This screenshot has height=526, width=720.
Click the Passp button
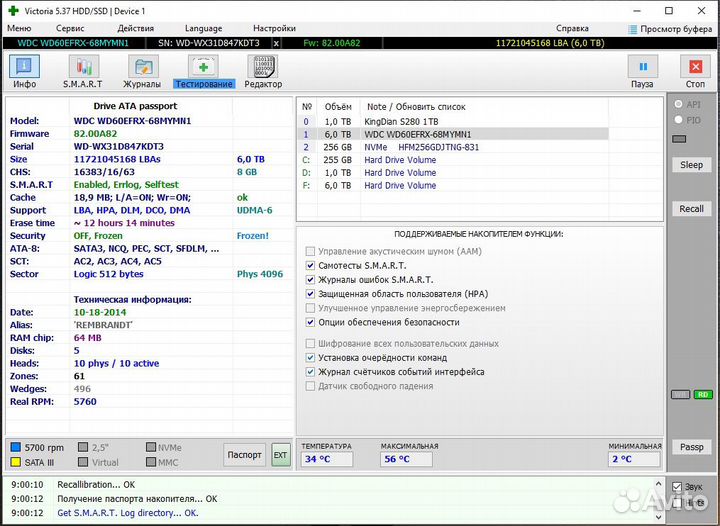click(x=691, y=447)
